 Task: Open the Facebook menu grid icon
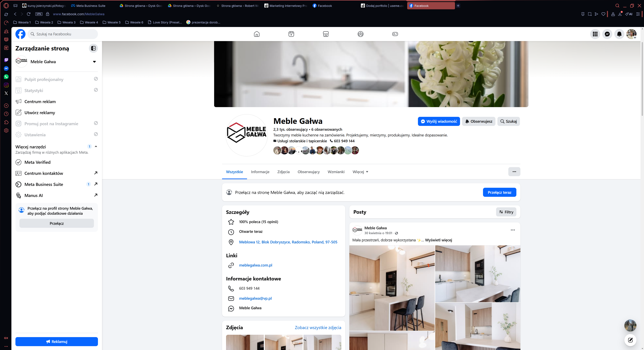595,34
